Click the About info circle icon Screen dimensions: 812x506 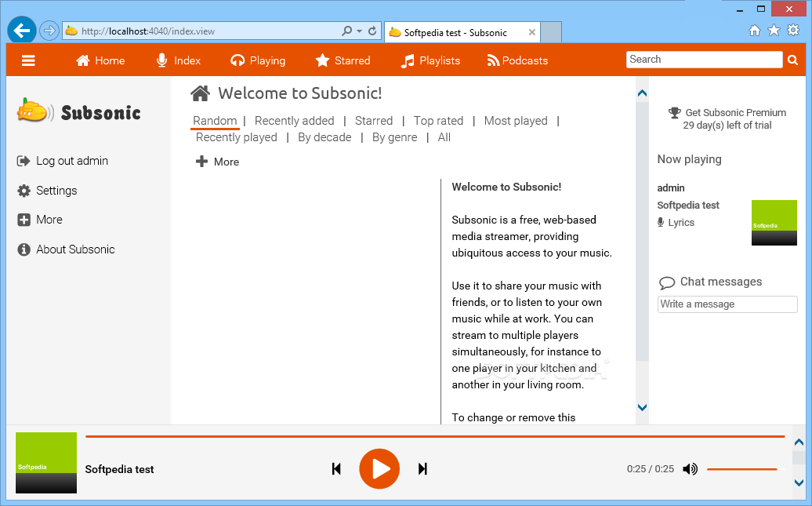[24, 249]
